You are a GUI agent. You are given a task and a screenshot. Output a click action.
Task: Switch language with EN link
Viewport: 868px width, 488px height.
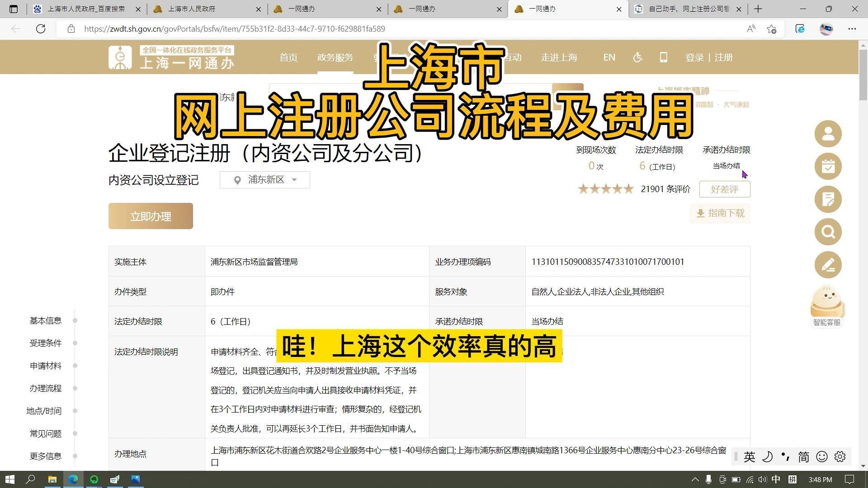pos(609,57)
